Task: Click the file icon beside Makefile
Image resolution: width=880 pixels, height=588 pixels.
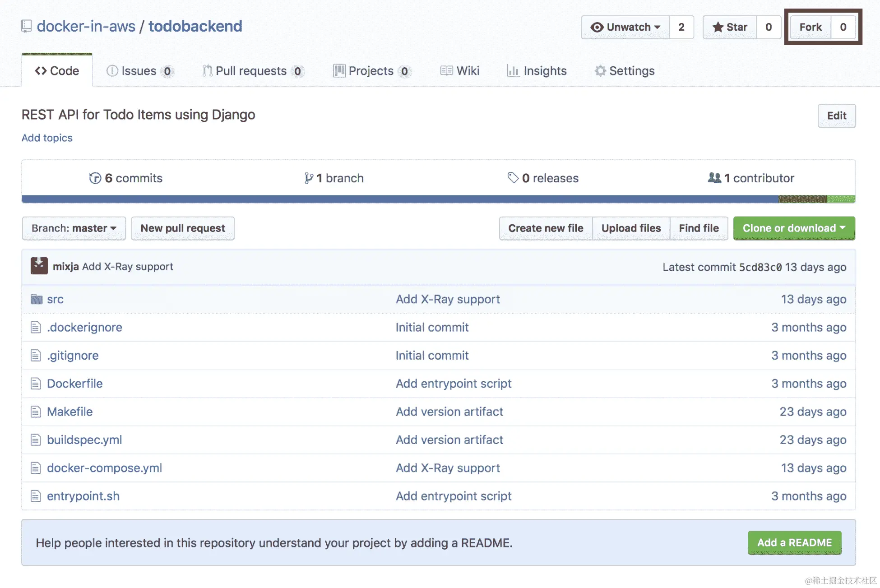Action: point(36,412)
